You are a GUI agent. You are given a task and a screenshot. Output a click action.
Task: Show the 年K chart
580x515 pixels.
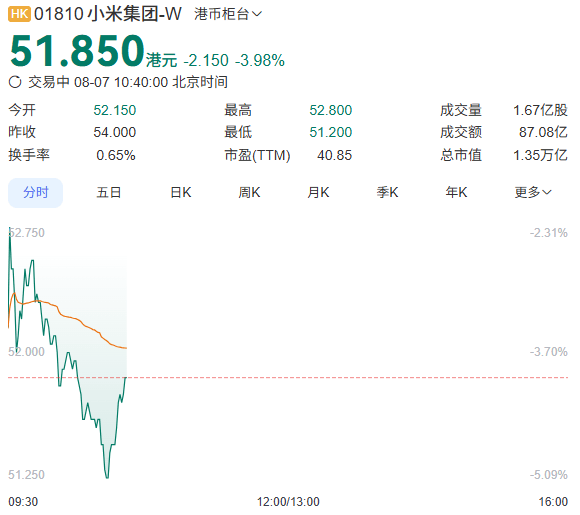pos(456,193)
